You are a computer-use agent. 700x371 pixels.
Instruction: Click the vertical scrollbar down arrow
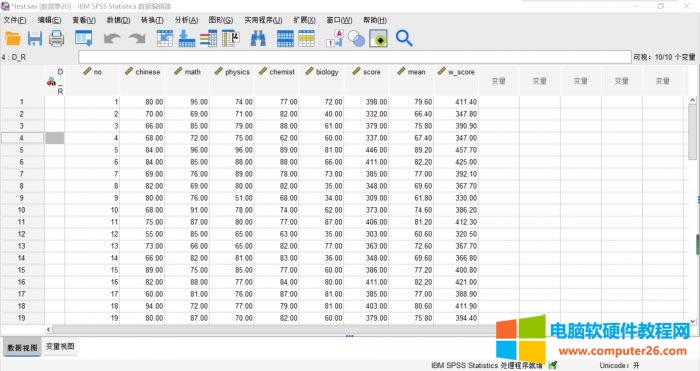[x=692, y=321]
